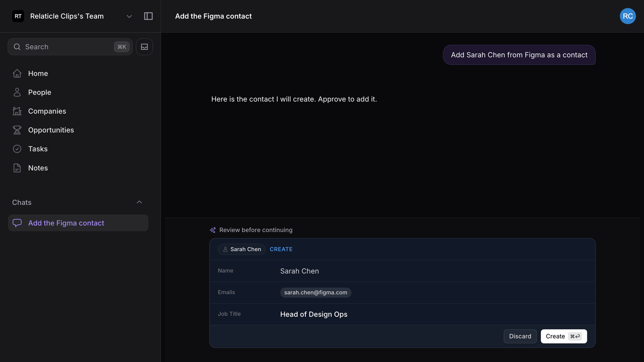Viewport: 644px width, 362px height.
Task: Collapse the Chats section chevron
Action: click(139, 202)
